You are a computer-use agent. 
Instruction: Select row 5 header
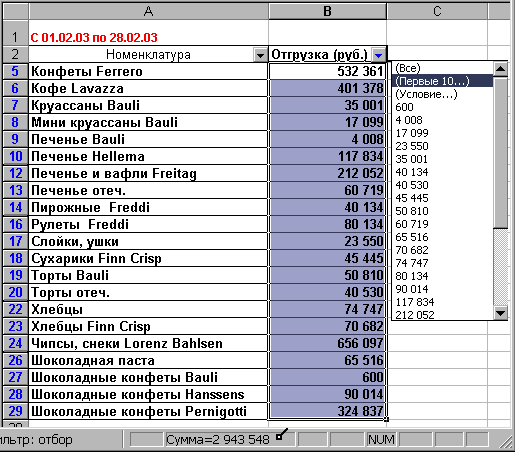[x=15, y=71]
